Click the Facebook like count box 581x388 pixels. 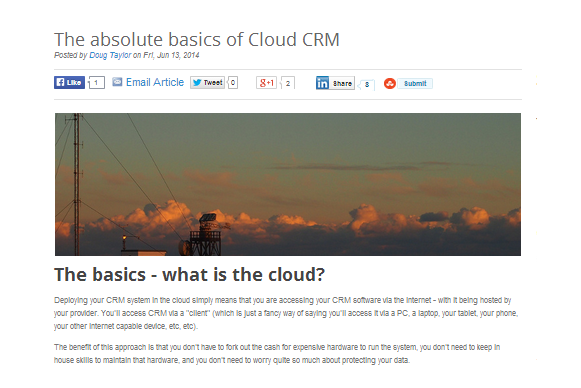pyautogui.click(x=96, y=82)
